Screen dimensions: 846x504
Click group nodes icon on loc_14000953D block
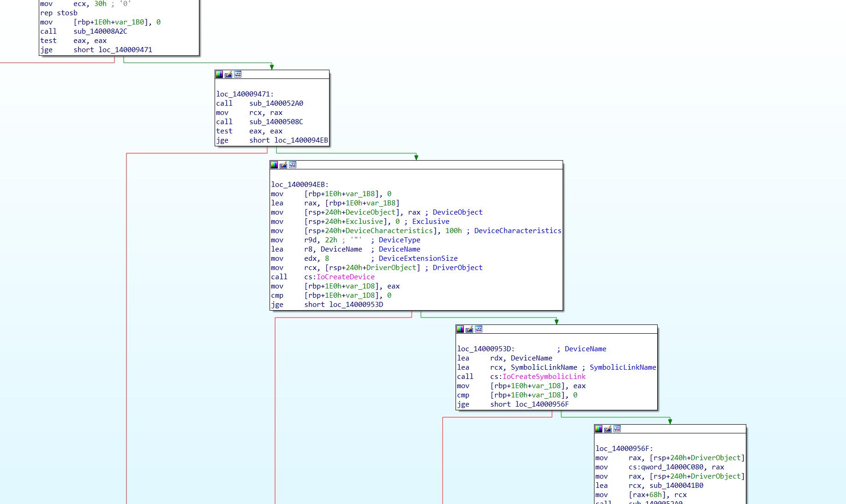(479, 329)
